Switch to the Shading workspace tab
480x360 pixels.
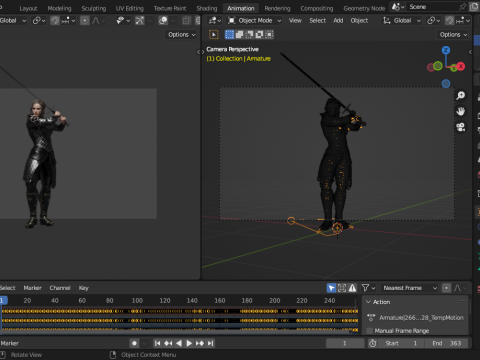pos(207,8)
